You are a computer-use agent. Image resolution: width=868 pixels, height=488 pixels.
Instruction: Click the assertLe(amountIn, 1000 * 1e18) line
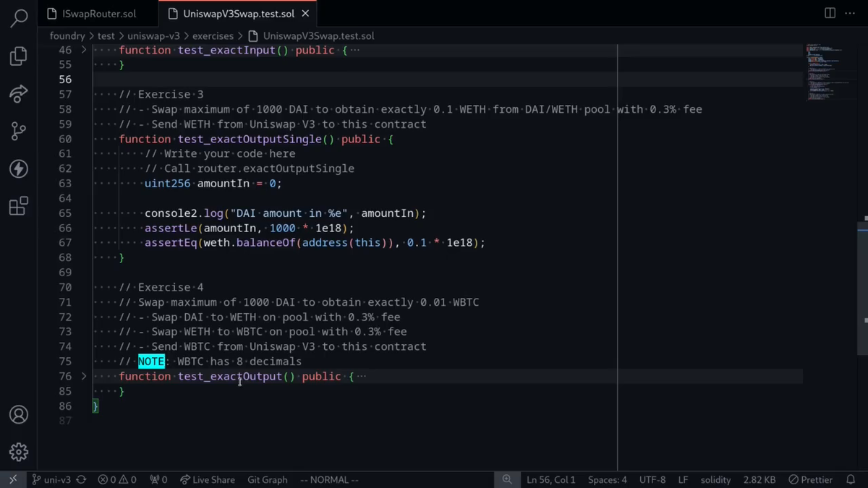point(249,228)
